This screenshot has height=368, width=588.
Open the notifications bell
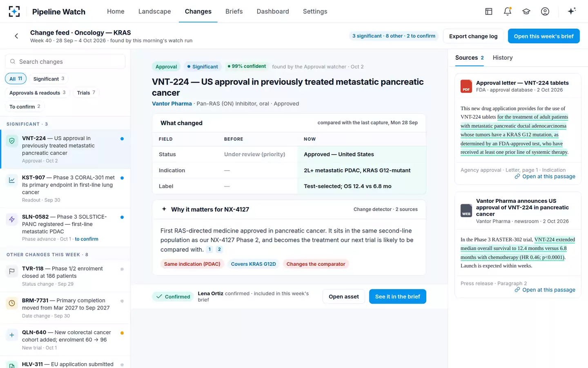click(x=508, y=11)
